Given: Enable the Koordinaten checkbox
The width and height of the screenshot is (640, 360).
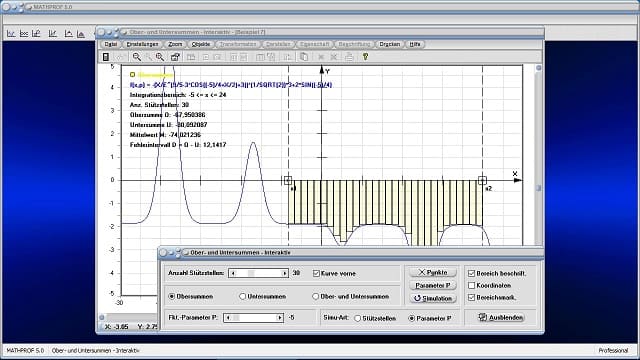Looking at the screenshot, I should (471, 285).
